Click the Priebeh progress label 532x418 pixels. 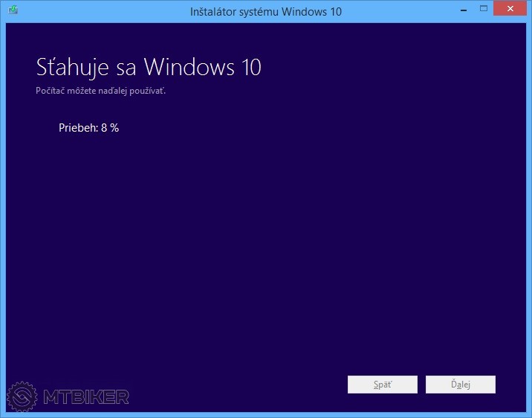pos(78,127)
